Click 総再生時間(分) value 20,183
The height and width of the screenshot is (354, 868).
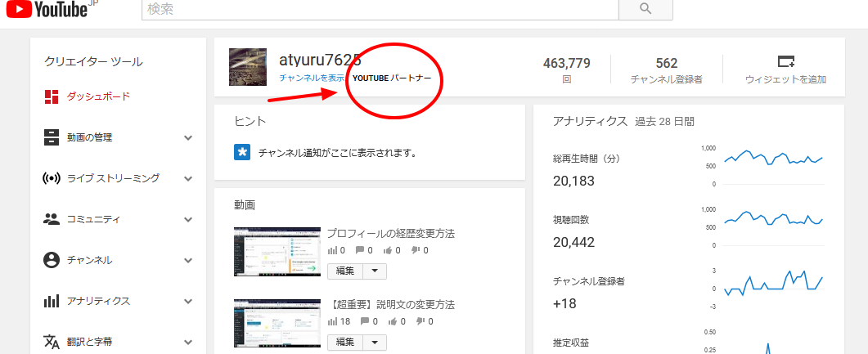[x=573, y=181]
